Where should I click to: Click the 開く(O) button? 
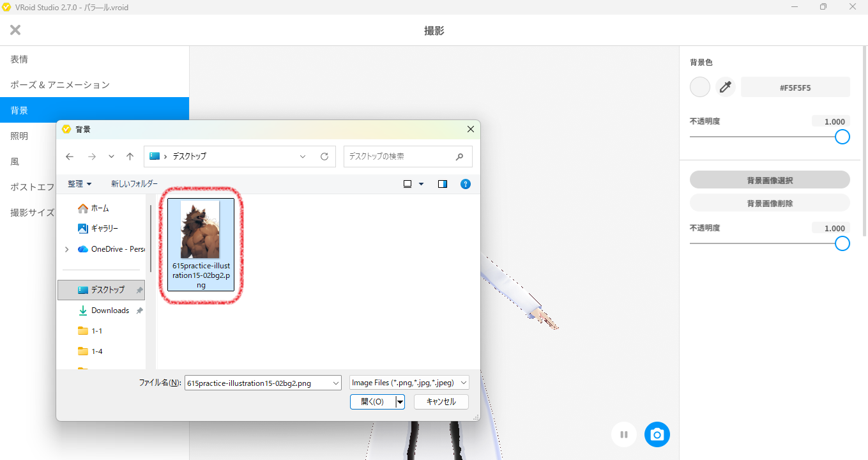point(372,402)
